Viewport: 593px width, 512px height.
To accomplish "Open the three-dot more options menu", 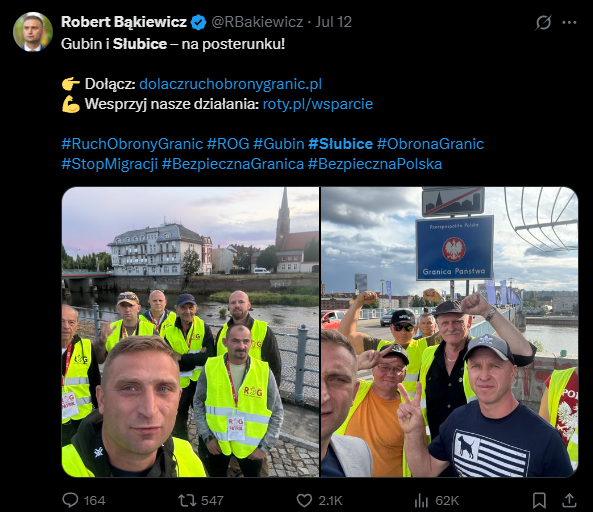I will [x=569, y=22].
